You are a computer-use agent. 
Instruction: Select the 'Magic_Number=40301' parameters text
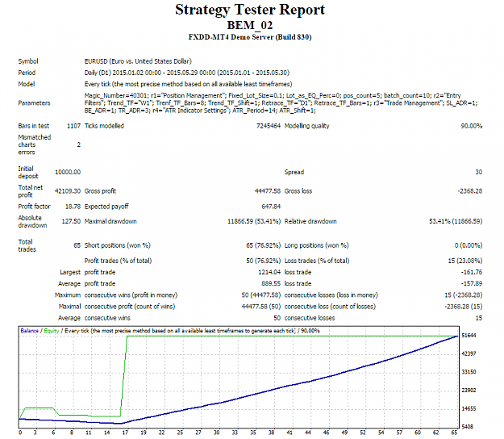click(281, 103)
